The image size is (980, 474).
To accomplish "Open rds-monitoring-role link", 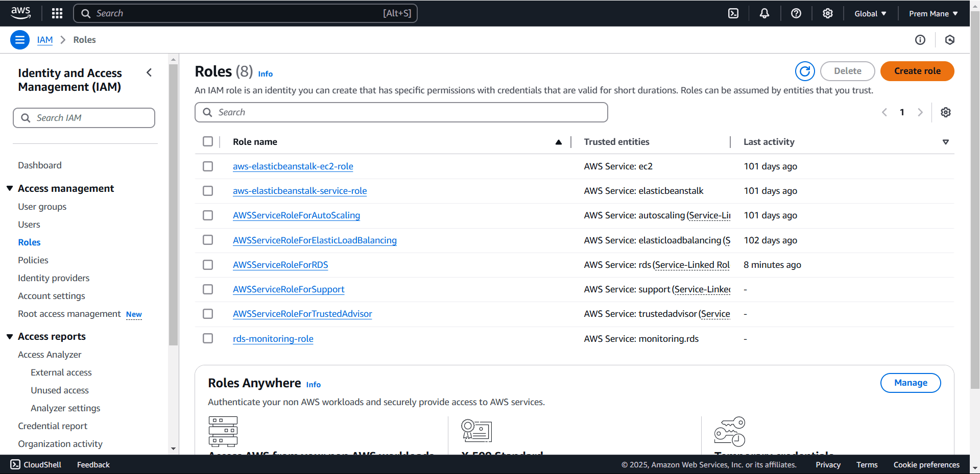I will tap(273, 339).
